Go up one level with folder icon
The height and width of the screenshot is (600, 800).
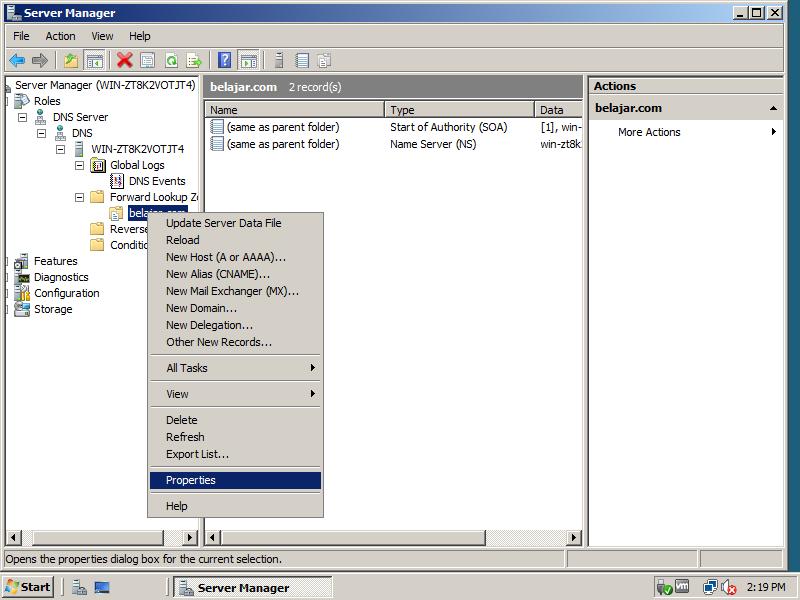click(x=71, y=61)
